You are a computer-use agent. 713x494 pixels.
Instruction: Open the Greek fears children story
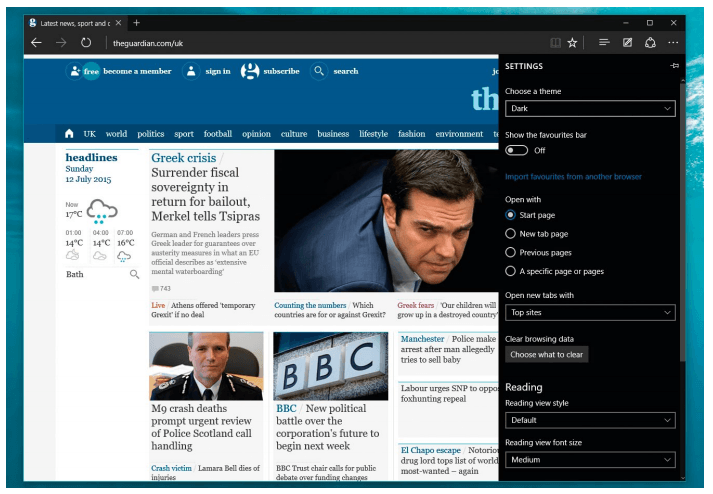(x=447, y=310)
